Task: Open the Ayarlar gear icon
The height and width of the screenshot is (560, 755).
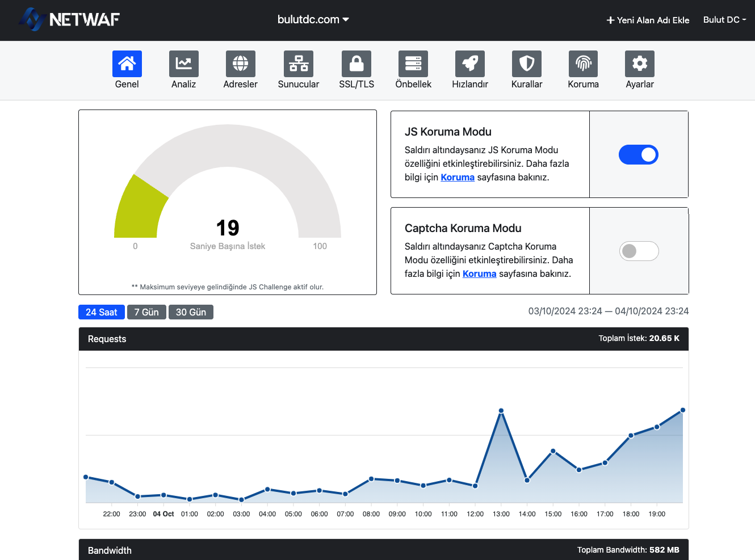Action: coord(640,64)
